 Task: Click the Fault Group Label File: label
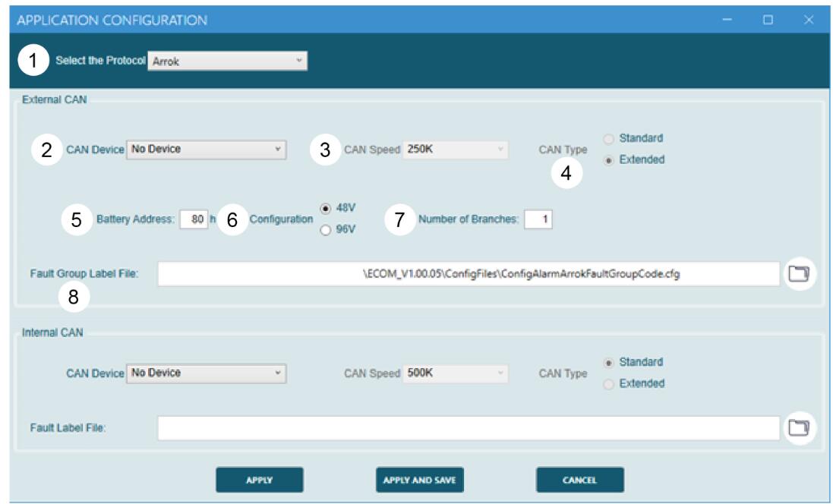(84, 274)
